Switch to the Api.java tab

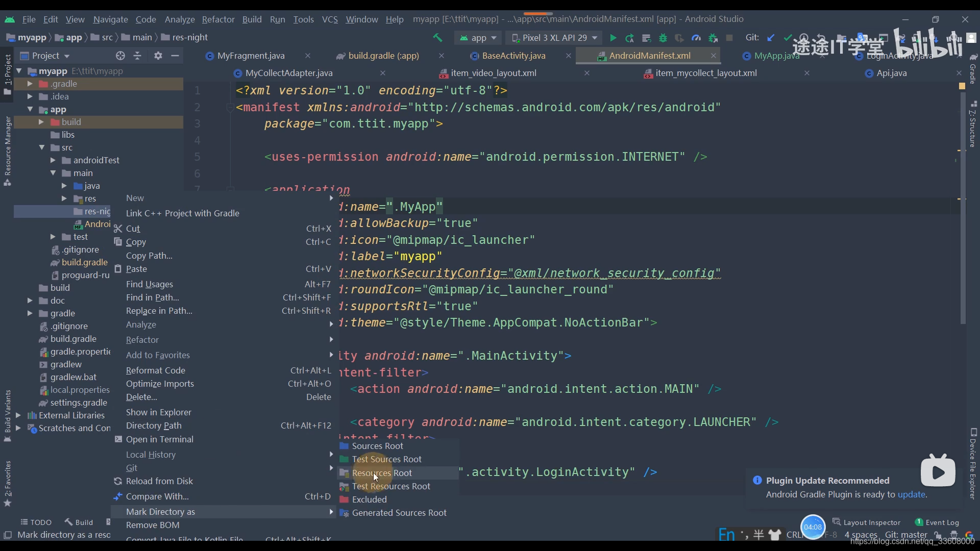891,73
